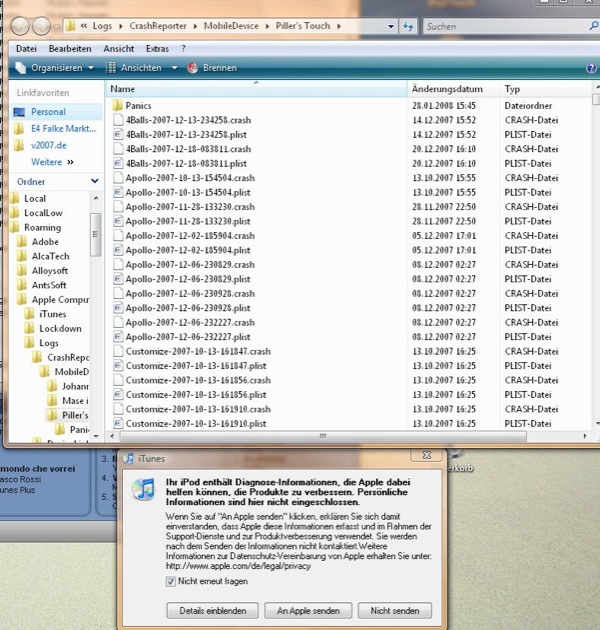Open the Bearbeiten menu
Image resolution: width=600 pixels, height=630 pixels.
pyautogui.click(x=70, y=49)
